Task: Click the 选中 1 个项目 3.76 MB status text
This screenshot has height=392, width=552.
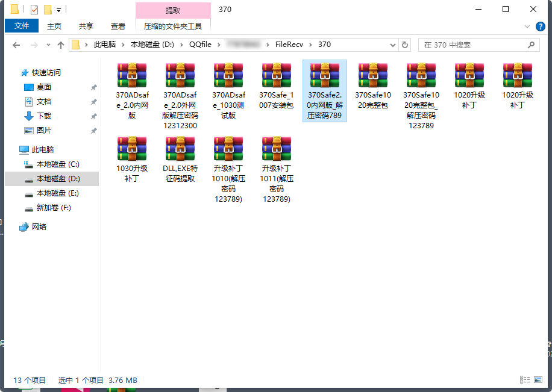Action: 98,380
